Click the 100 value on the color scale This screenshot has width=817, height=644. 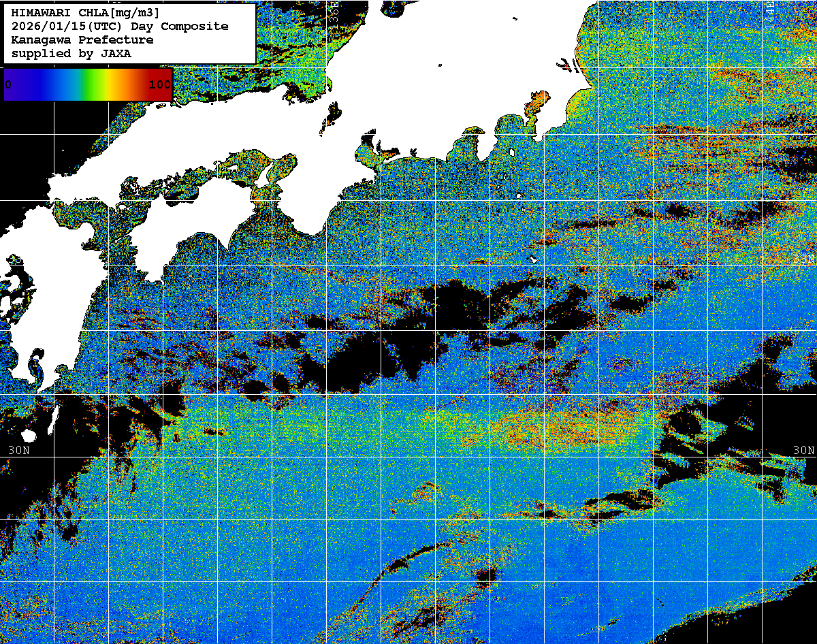click(x=159, y=84)
